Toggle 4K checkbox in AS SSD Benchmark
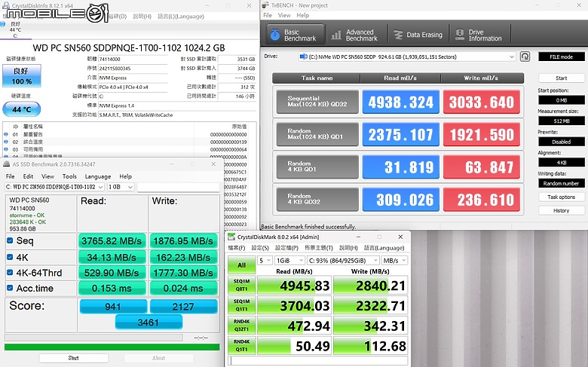This screenshot has height=367, width=588. coord(10,257)
